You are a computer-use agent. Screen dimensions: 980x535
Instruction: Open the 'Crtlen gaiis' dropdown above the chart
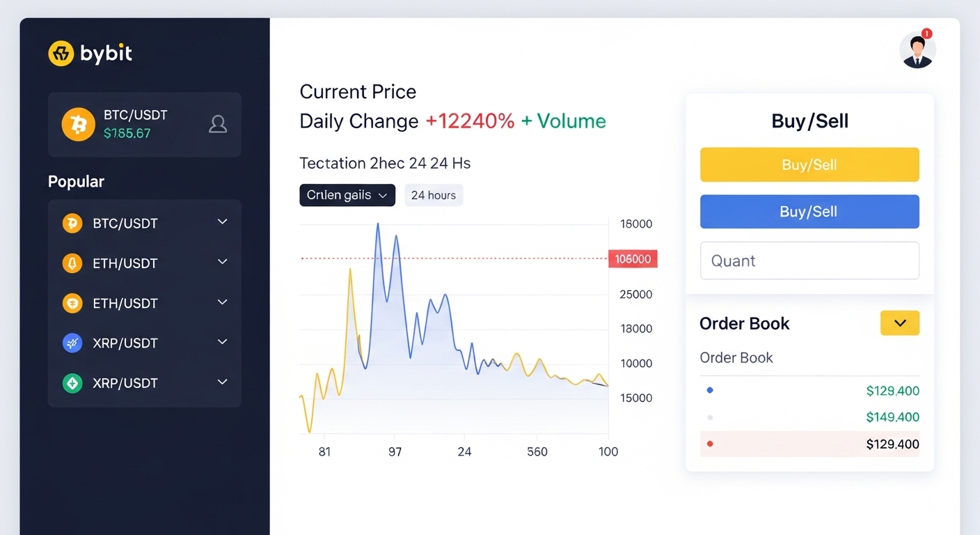pyautogui.click(x=347, y=195)
